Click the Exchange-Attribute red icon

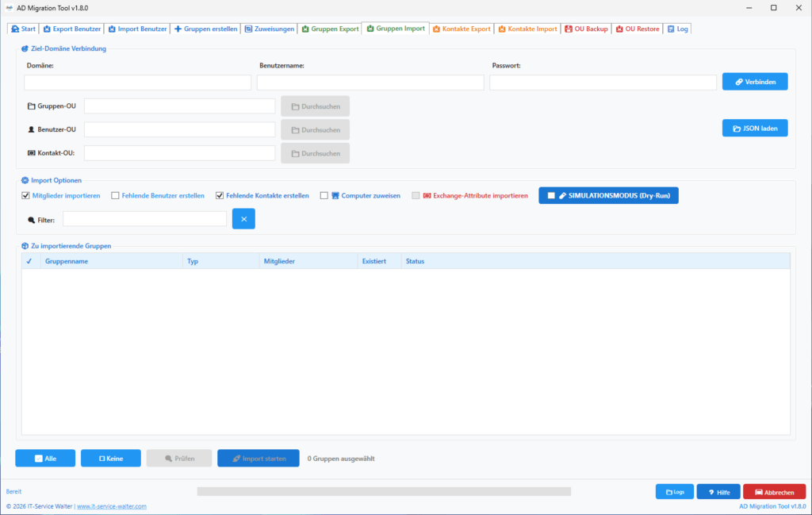427,196
